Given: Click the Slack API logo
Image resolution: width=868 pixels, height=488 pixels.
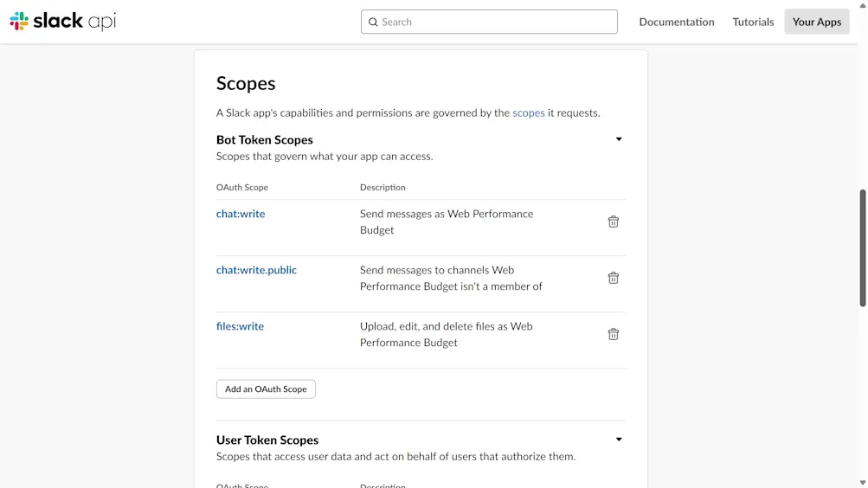Looking at the screenshot, I should tap(63, 21).
